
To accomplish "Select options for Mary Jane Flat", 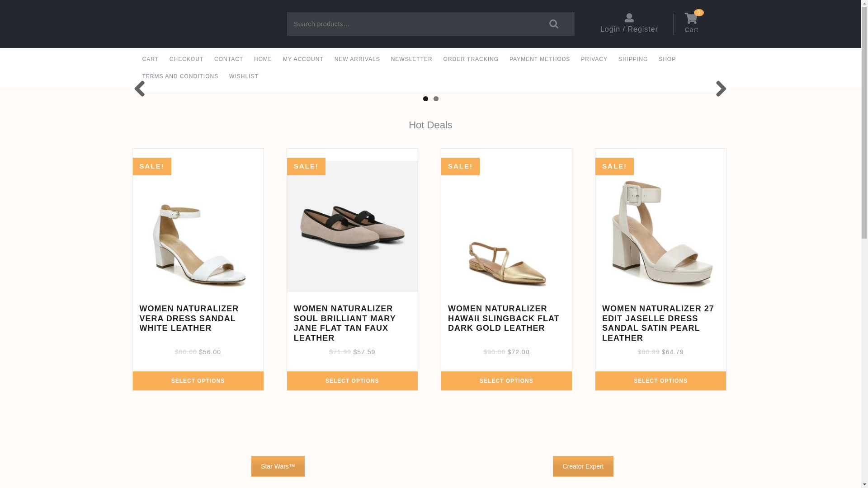I will tap(352, 381).
